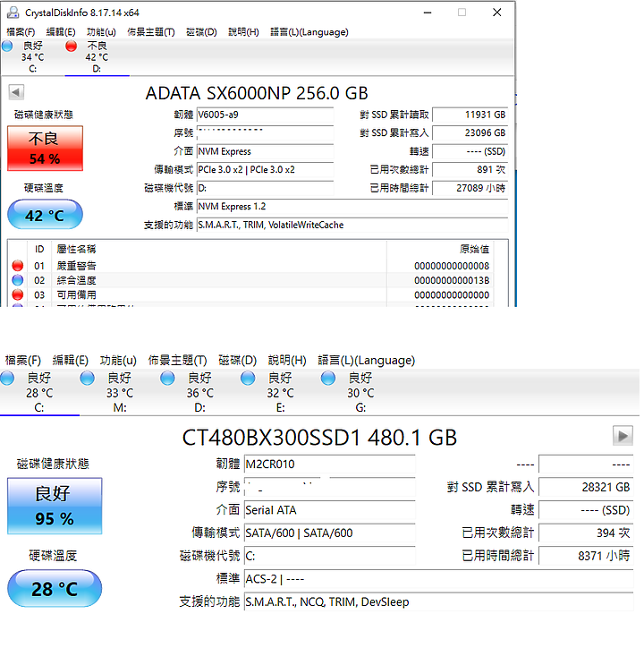Open the 說明(H) menu in lower window

(x=287, y=360)
